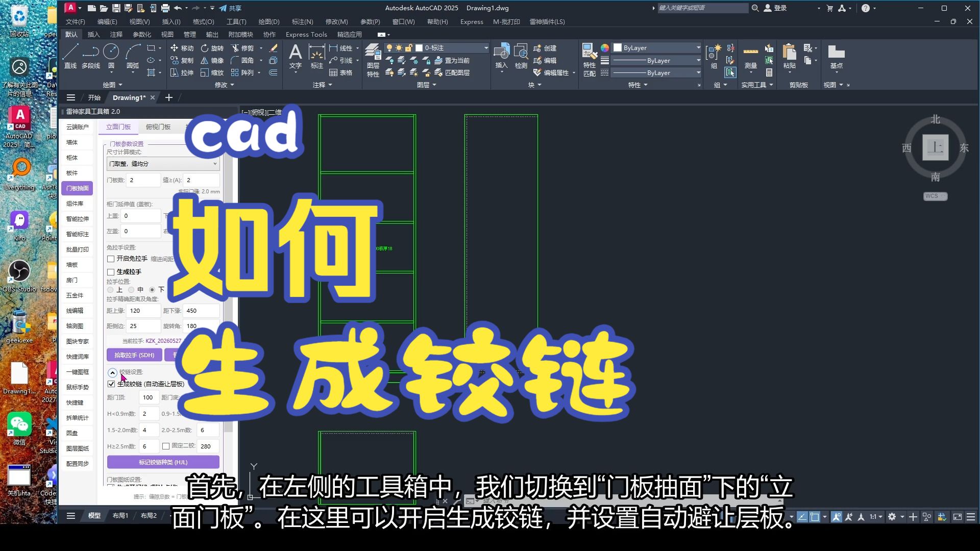Click the Text (文字) tool
The height and width of the screenshot is (551, 980).
(296, 56)
